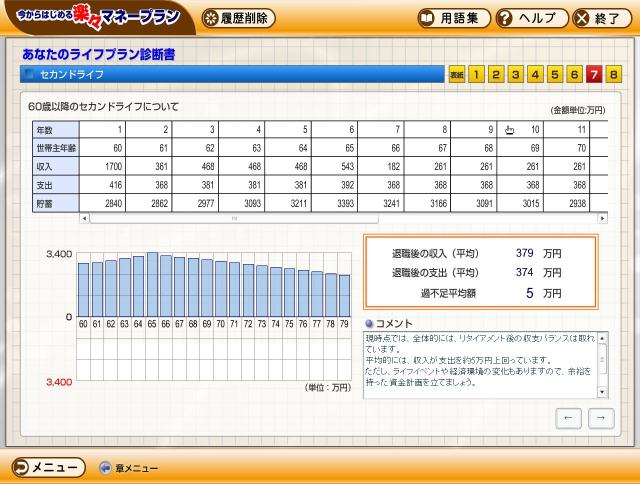Screen dimensions: 640x484
Task: Switch to page 8 tab
Action: point(613,74)
